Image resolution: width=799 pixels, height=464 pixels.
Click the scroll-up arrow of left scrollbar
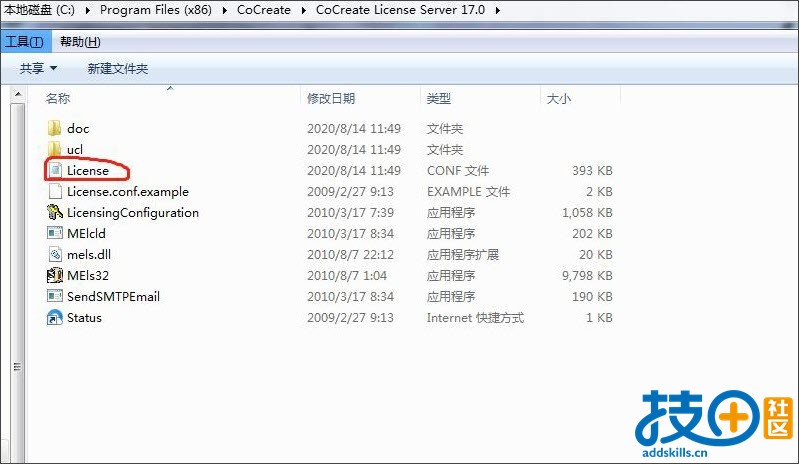pos(18,95)
